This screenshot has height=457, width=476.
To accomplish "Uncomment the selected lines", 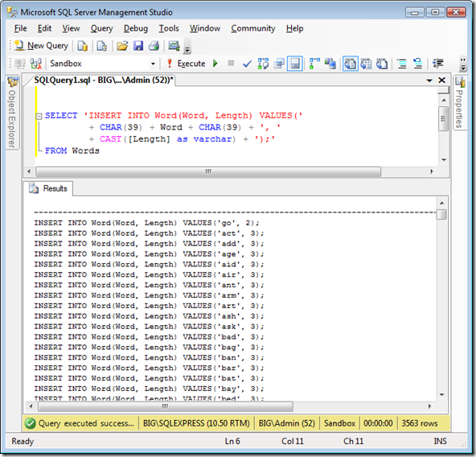I will (418, 64).
